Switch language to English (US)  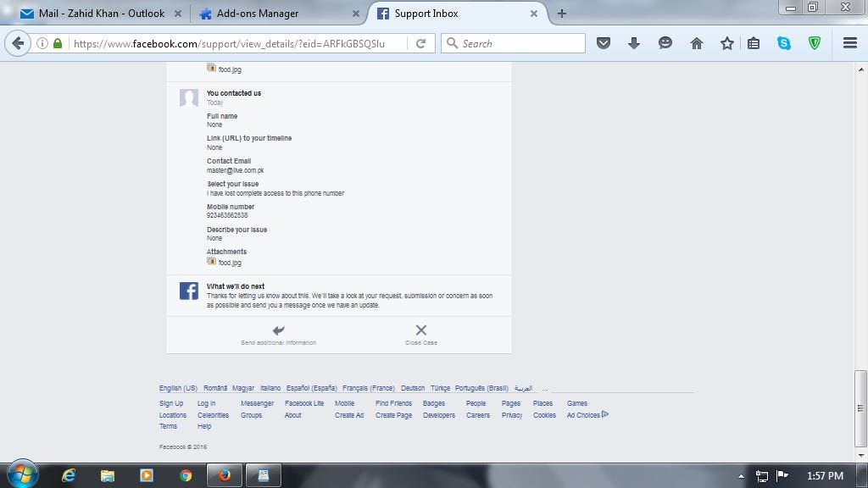pos(178,388)
